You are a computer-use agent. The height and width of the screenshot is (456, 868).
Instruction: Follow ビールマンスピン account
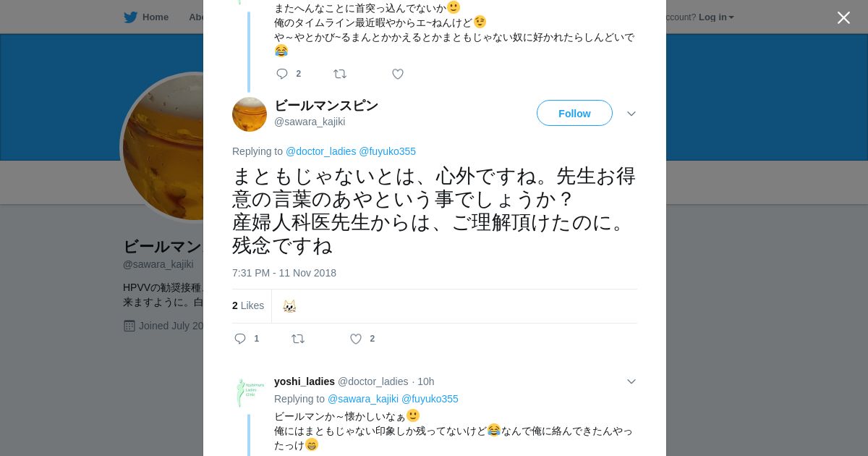(574, 114)
